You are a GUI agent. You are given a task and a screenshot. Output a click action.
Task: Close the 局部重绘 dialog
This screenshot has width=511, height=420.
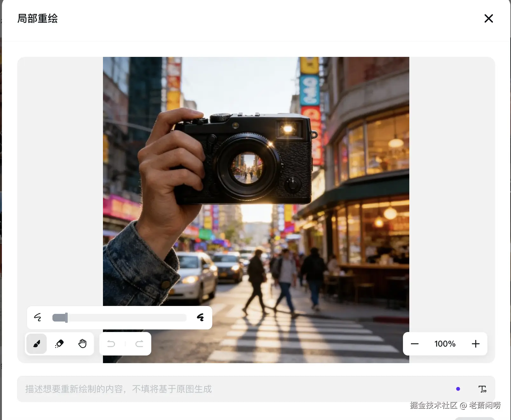pyautogui.click(x=489, y=18)
